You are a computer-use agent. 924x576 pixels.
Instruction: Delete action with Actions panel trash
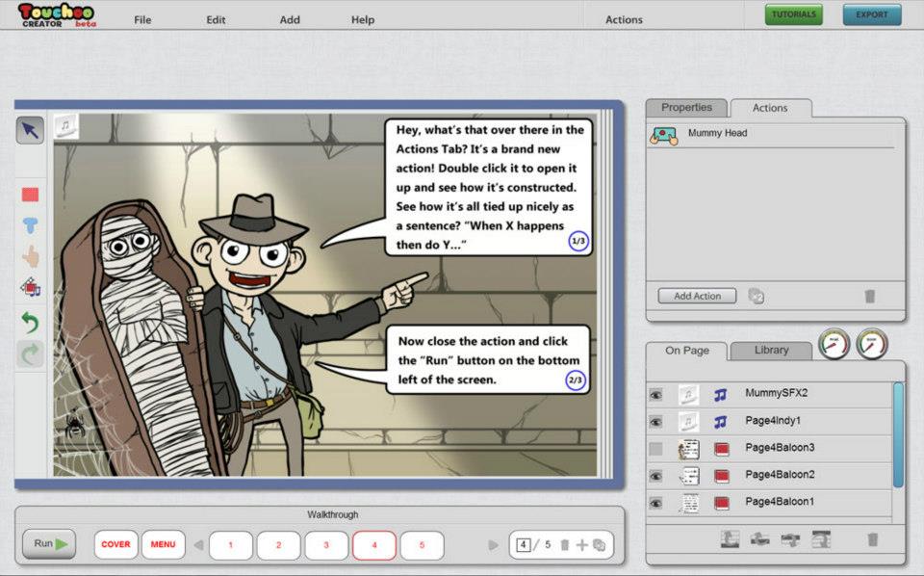pyautogui.click(x=869, y=296)
